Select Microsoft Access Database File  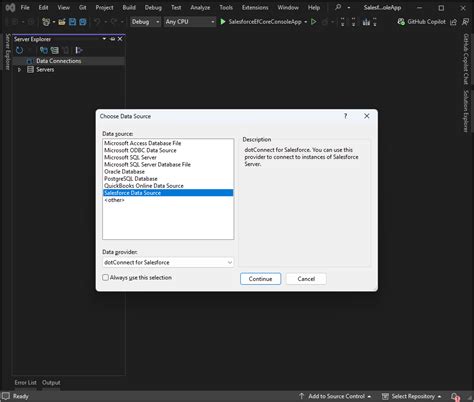tap(168, 143)
